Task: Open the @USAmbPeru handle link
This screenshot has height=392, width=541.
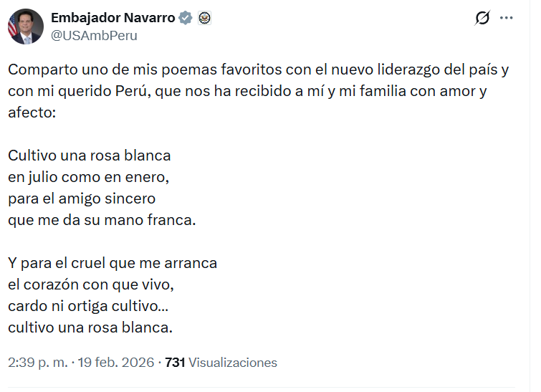Action: (94, 35)
